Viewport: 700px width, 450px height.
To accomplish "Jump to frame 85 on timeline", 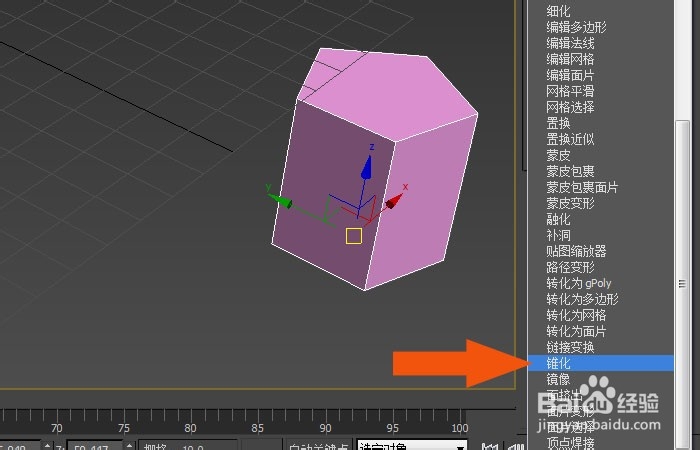I will coord(258,429).
